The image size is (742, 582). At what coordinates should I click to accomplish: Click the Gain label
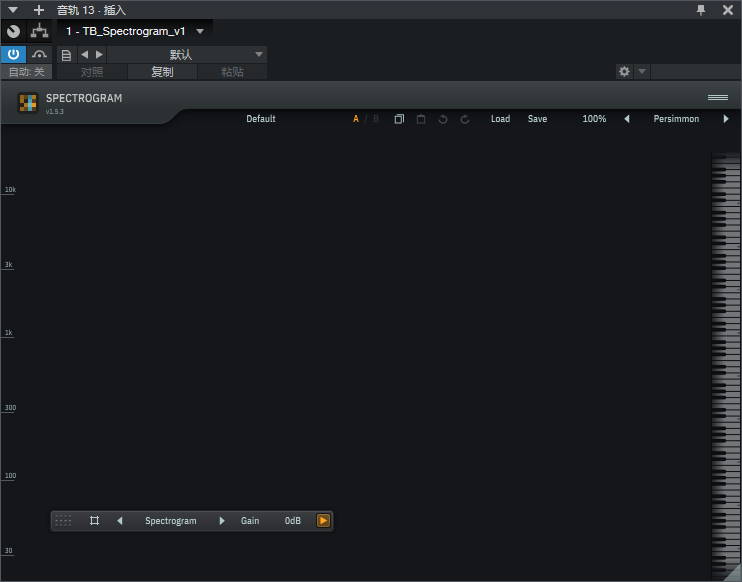(250, 520)
